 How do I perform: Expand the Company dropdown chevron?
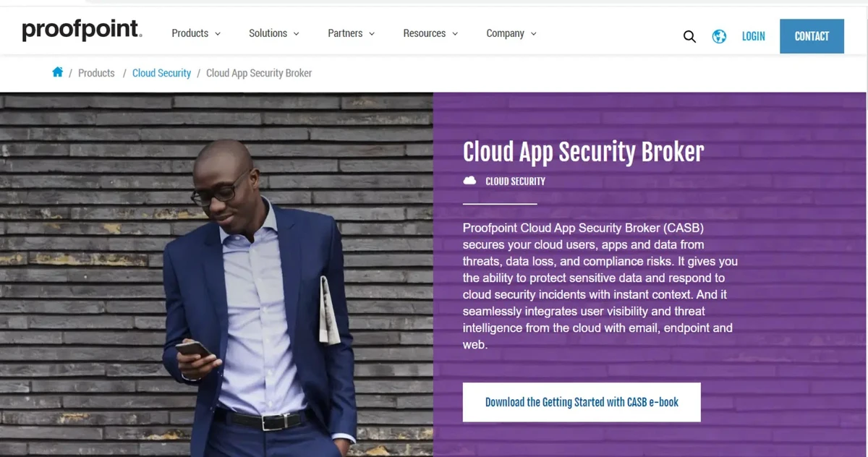[x=534, y=34]
